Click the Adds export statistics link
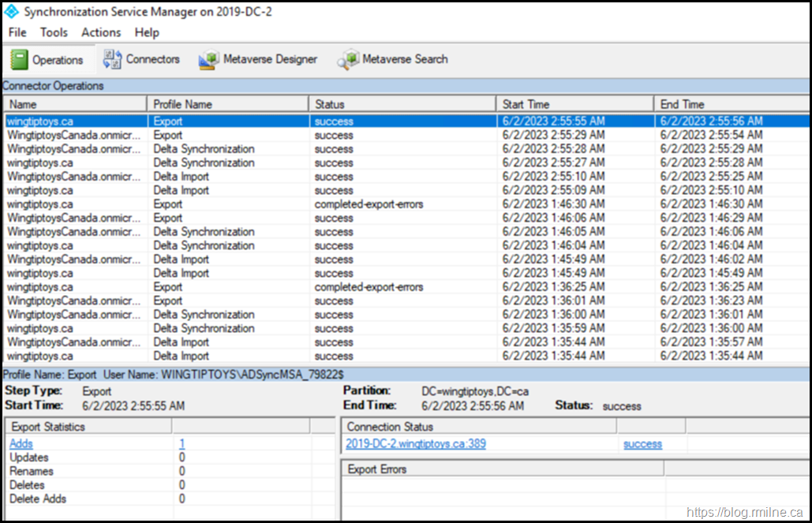This screenshot has width=812, height=523. [21, 444]
